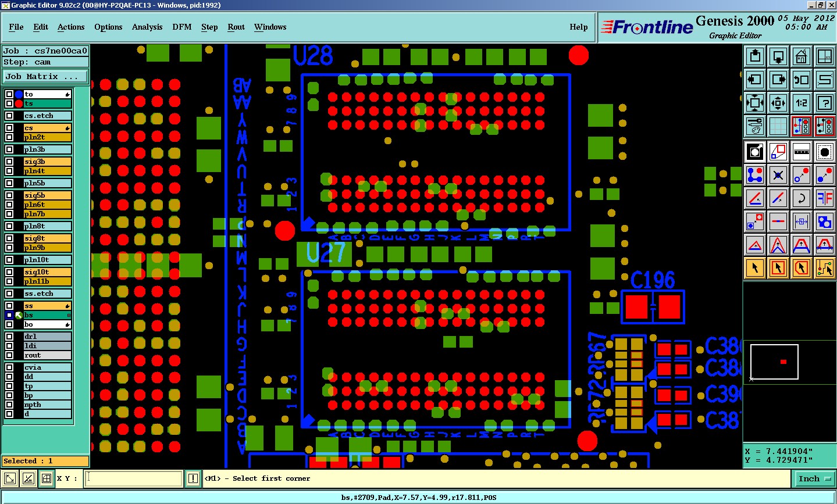Click the exclamation mark button beside coordinate field
Screen dimensions: 837x504
(x=193, y=478)
